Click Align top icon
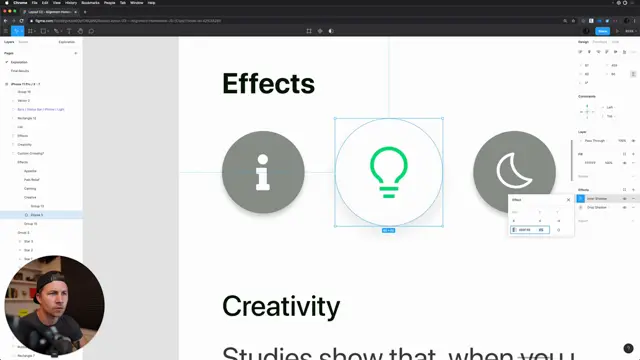Screen dimensions: 640x360 coord(607,52)
